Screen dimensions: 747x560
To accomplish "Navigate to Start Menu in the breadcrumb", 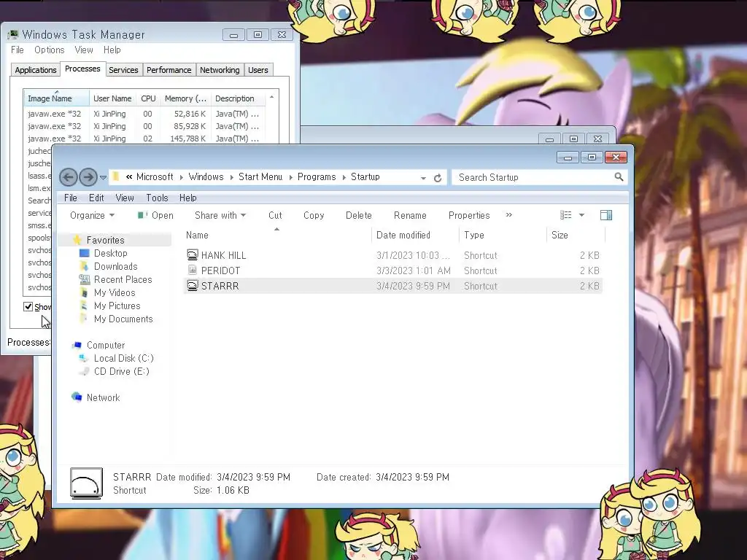I will click(260, 176).
